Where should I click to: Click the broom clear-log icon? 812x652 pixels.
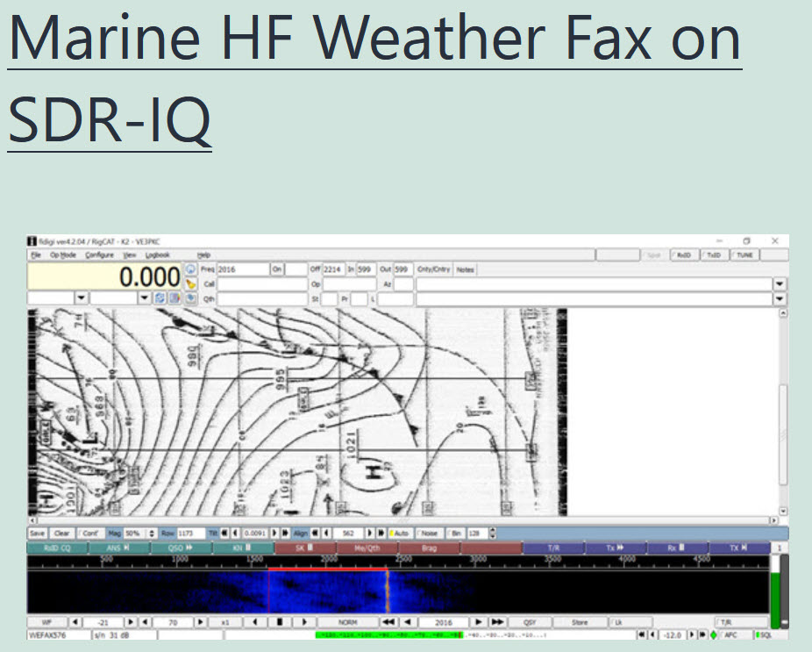(190, 283)
